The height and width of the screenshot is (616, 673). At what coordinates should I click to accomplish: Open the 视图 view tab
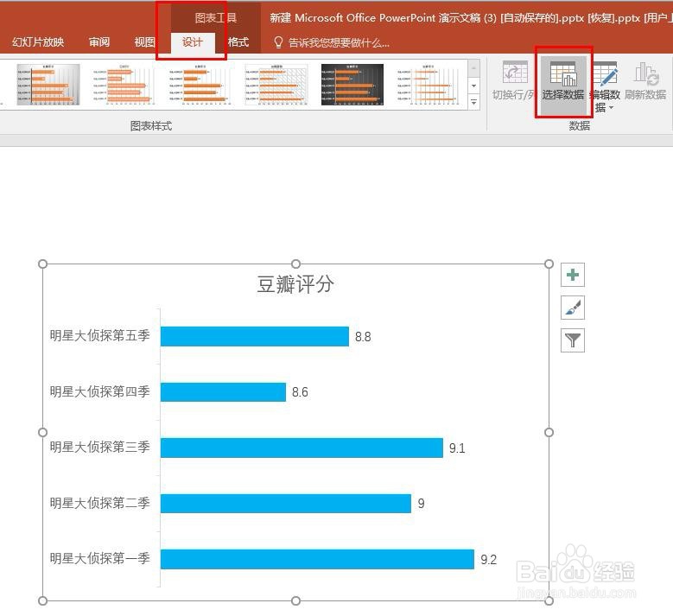click(x=144, y=42)
